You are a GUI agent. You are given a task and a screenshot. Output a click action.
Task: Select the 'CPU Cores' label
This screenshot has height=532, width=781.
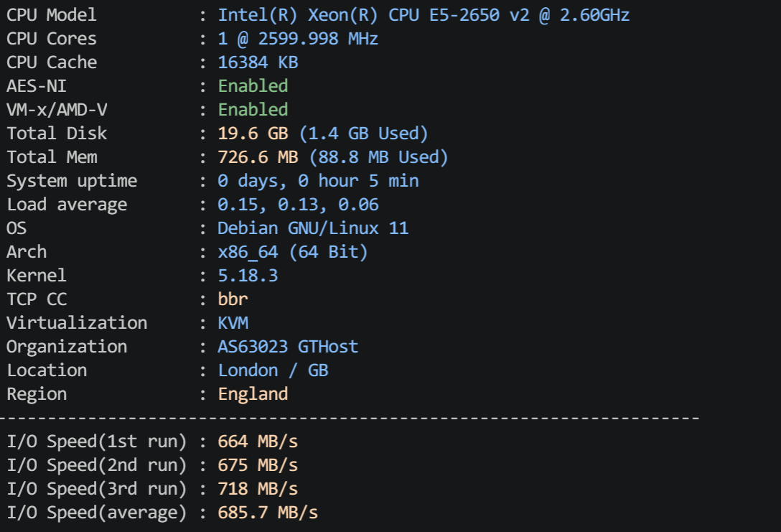[x=51, y=39]
